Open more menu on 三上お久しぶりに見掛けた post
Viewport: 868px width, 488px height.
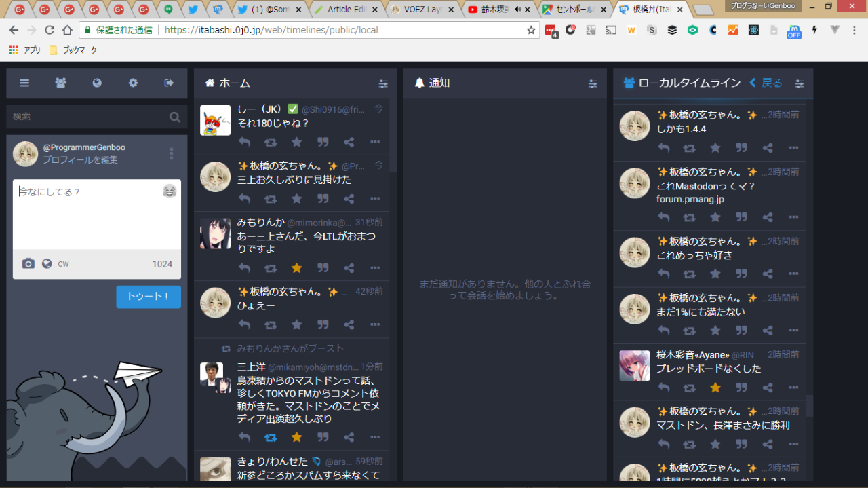pos(375,199)
